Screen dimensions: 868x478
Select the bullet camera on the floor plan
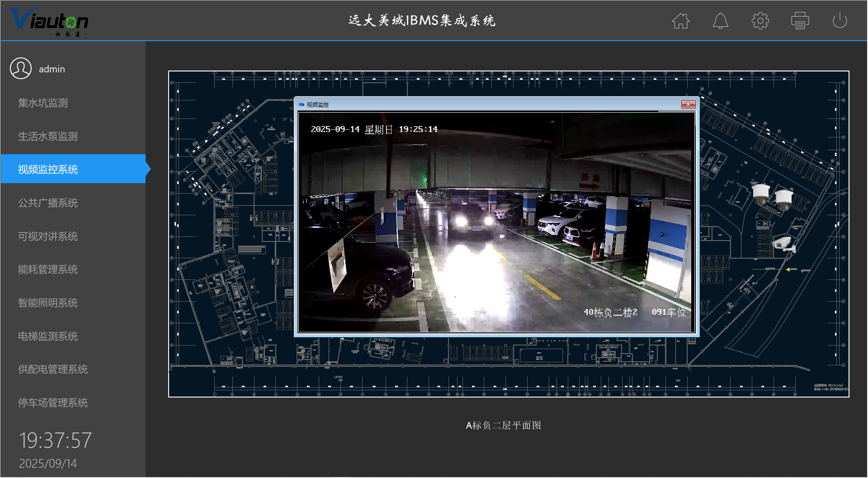coord(783,244)
